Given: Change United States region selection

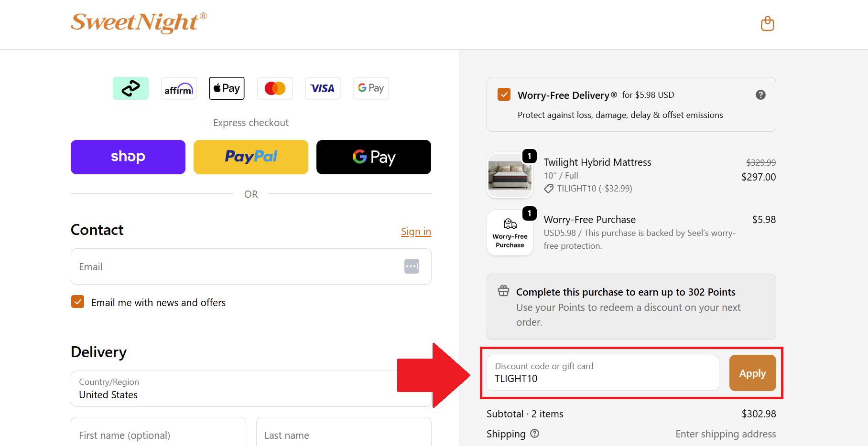Looking at the screenshot, I should click(251, 394).
